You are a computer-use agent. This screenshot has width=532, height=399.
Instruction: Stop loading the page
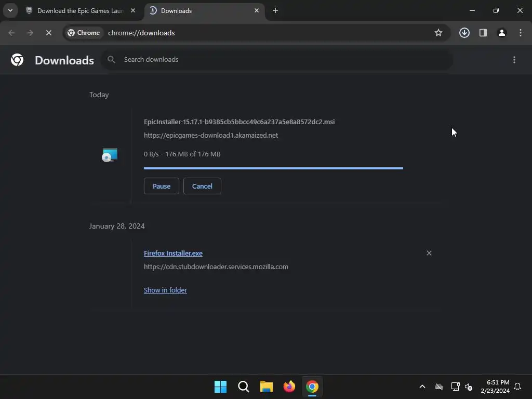(48, 33)
